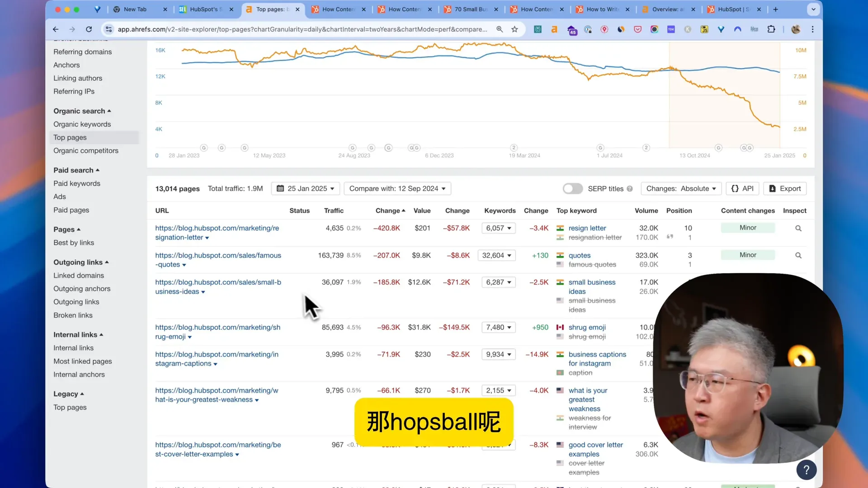Click the profile avatar in the toolbar
The height and width of the screenshot is (488, 868).
pos(796,29)
